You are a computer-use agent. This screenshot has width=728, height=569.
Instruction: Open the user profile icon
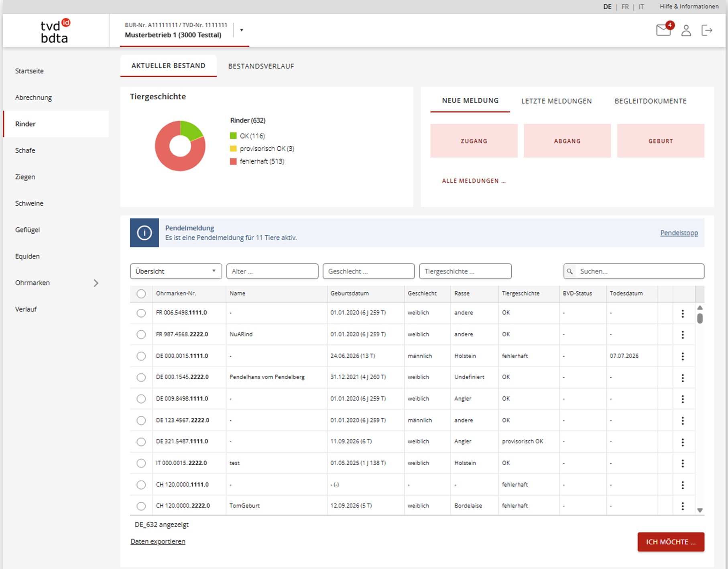point(686,30)
